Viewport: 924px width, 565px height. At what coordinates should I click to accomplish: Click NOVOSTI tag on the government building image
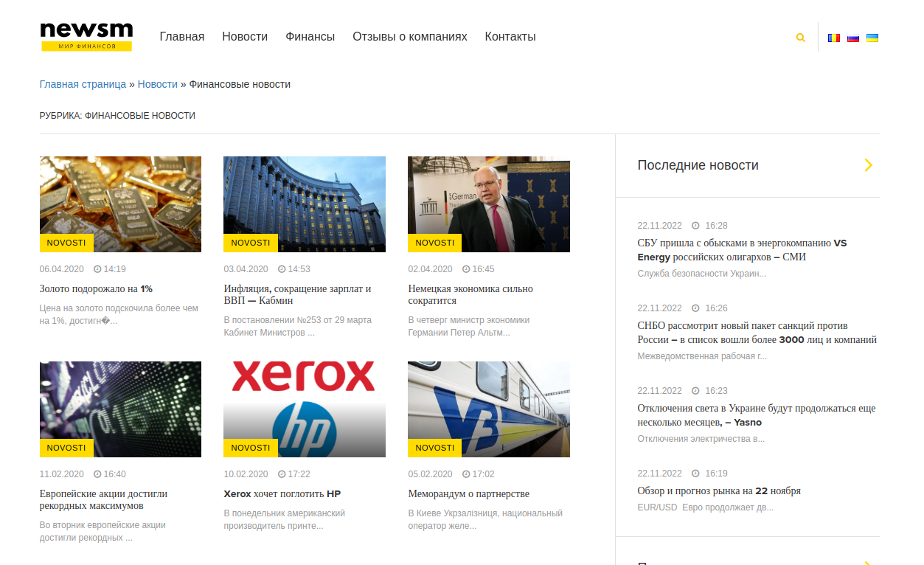coord(251,243)
